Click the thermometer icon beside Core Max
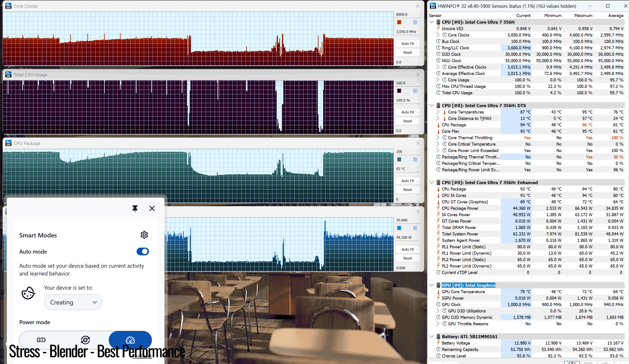 tap(438, 131)
